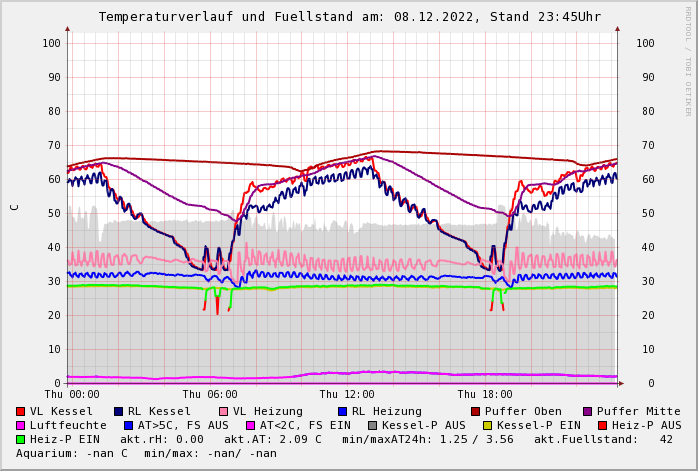
Task: Click the yellow Kessel-P EIN swatch
Action: (x=487, y=425)
